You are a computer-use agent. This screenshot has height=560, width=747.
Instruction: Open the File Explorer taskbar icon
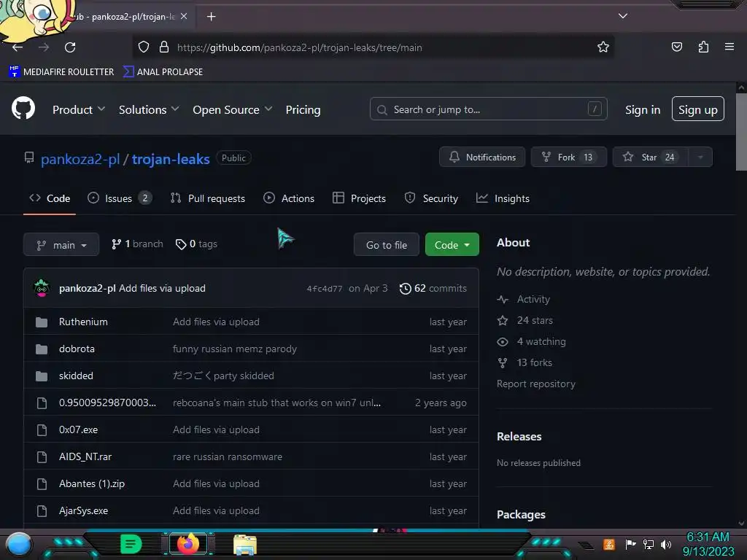tap(245, 544)
